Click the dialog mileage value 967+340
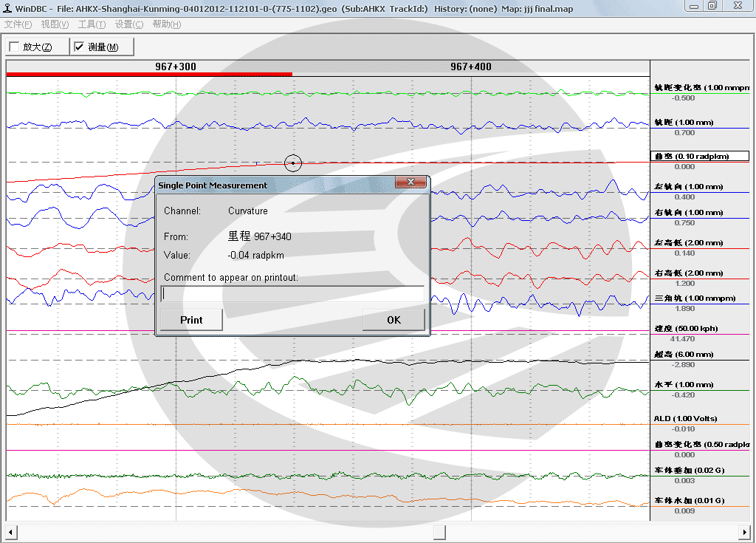 tap(272, 236)
